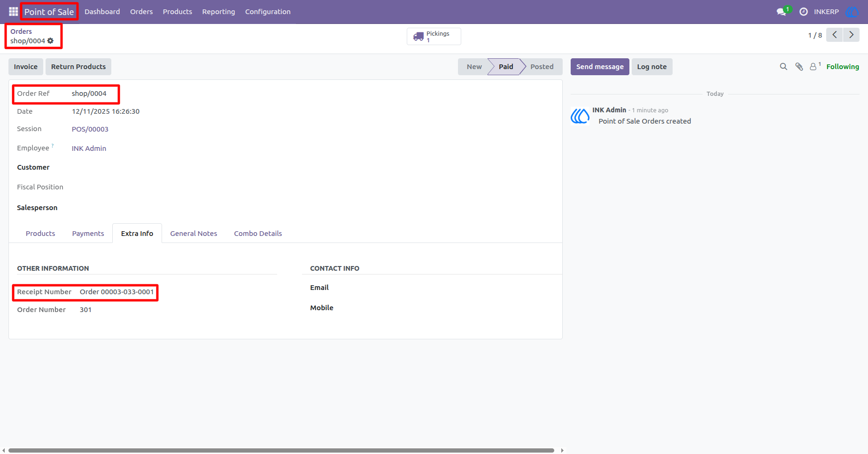The width and height of the screenshot is (868, 454).
Task: Select the Paid status stage
Action: point(506,67)
